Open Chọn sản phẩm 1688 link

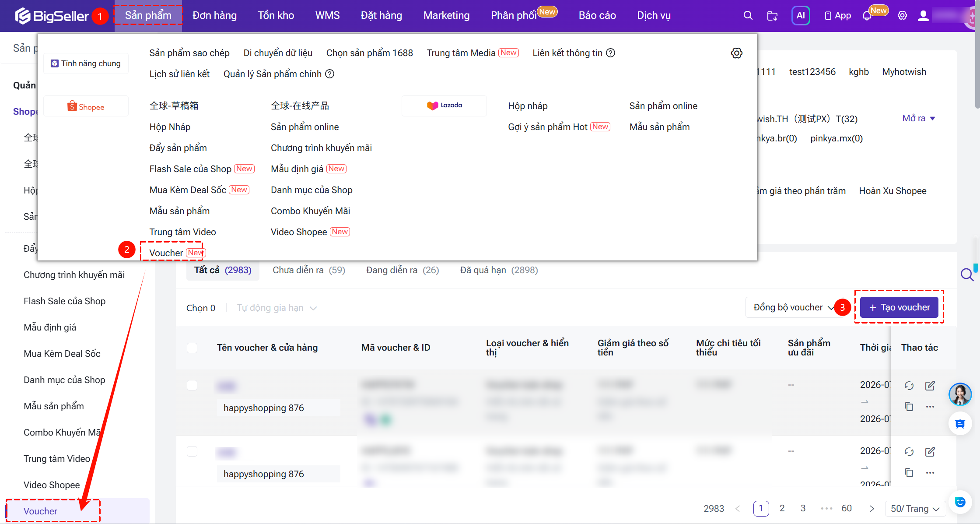click(370, 53)
